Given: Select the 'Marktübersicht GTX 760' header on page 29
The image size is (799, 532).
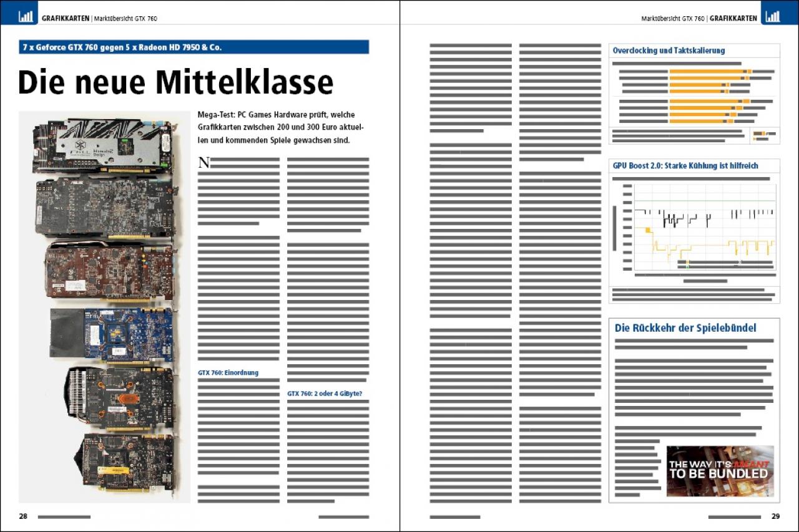Looking at the screenshot, I should tap(673, 19).
